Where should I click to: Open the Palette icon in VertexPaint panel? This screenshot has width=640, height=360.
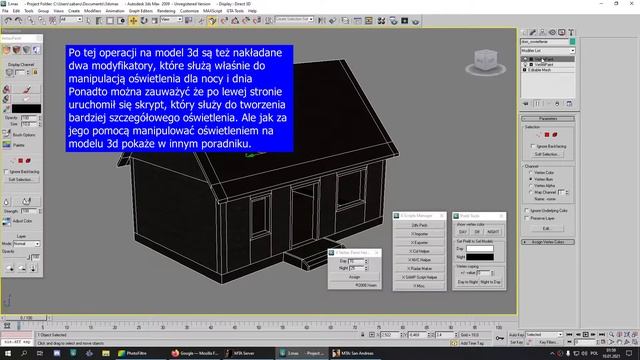(7, 145)
